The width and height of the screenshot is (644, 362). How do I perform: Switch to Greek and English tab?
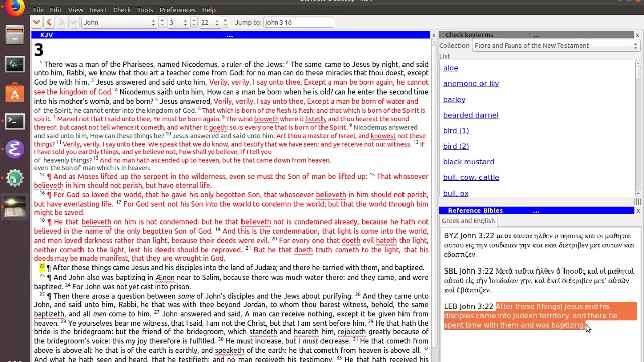pos(468,221)
